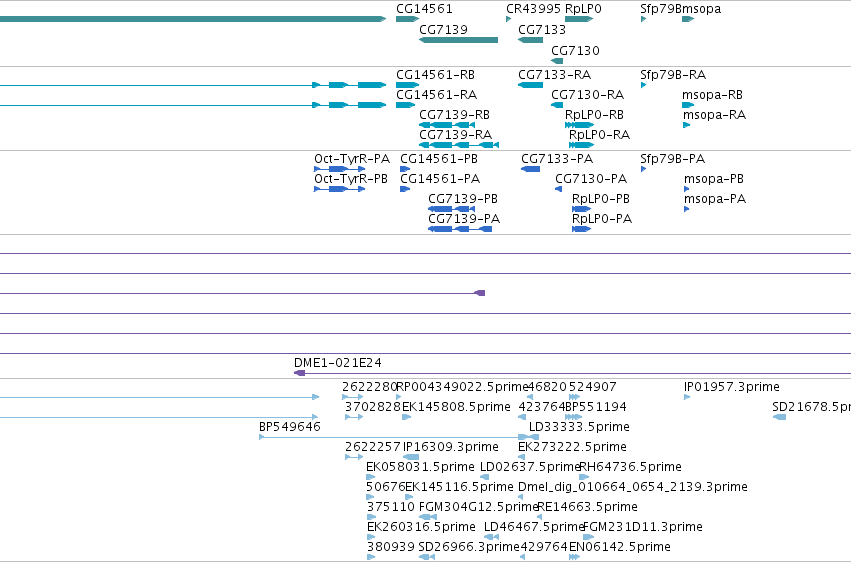Select the Sfp79B gene label
Viewport: 851px width, 562px height.
click(662, 9)
